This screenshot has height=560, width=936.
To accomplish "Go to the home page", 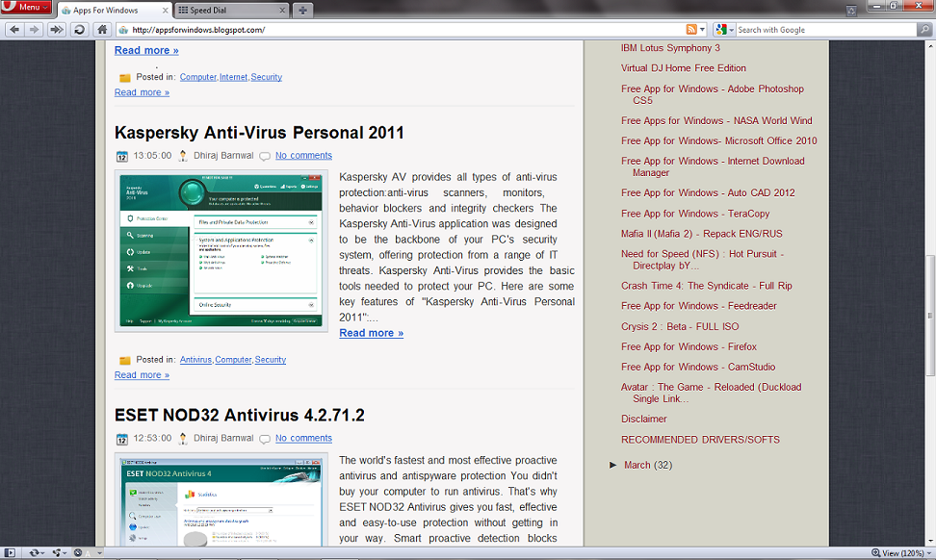I will tap(102, 29).
